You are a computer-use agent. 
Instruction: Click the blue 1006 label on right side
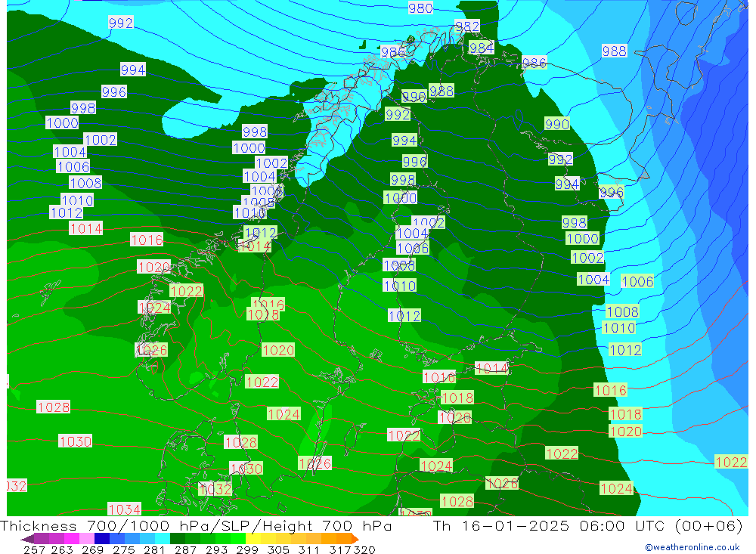[637, 281]
